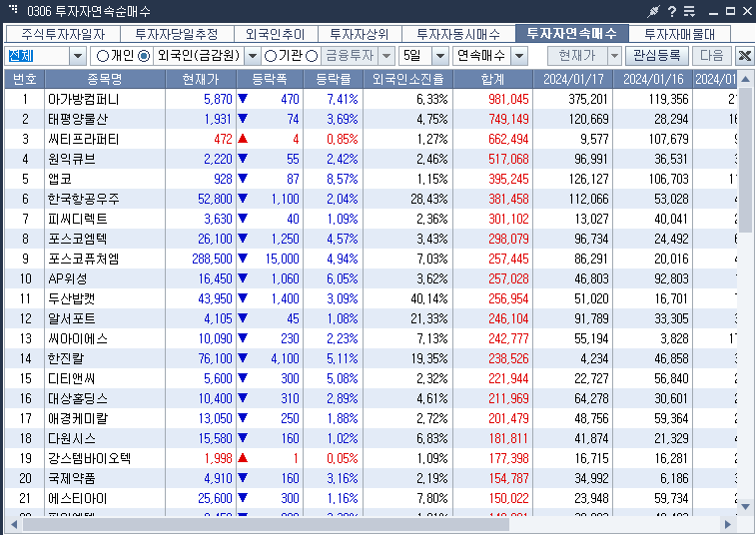Switch to 외국인추이 tab
The height and width of the screenshot is (535, 756).
click(276, 34)
